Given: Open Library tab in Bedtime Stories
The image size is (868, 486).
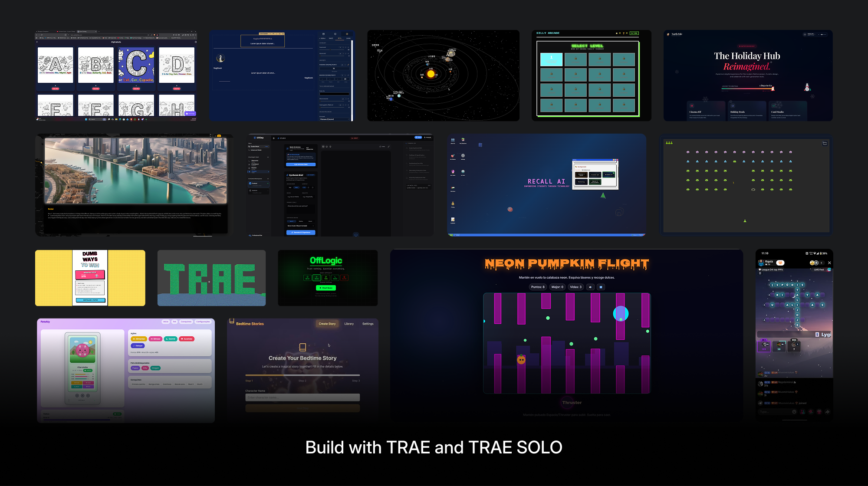Looking at the screenshot, I should pyautogui.click(x=349, y=324).
